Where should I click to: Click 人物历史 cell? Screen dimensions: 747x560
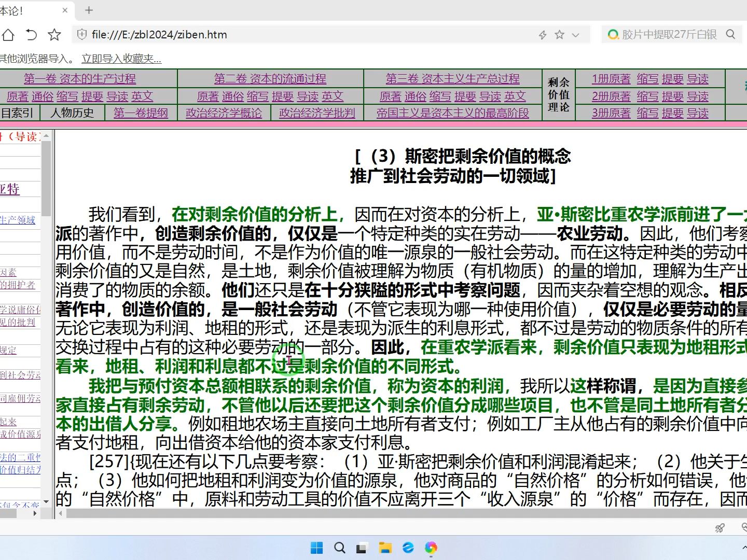pos(72,113)
